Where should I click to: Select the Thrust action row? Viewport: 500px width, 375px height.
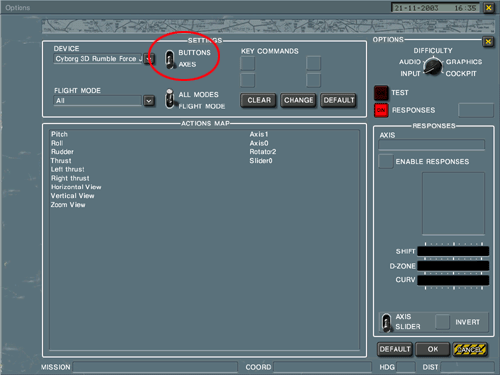pos(204,161)
